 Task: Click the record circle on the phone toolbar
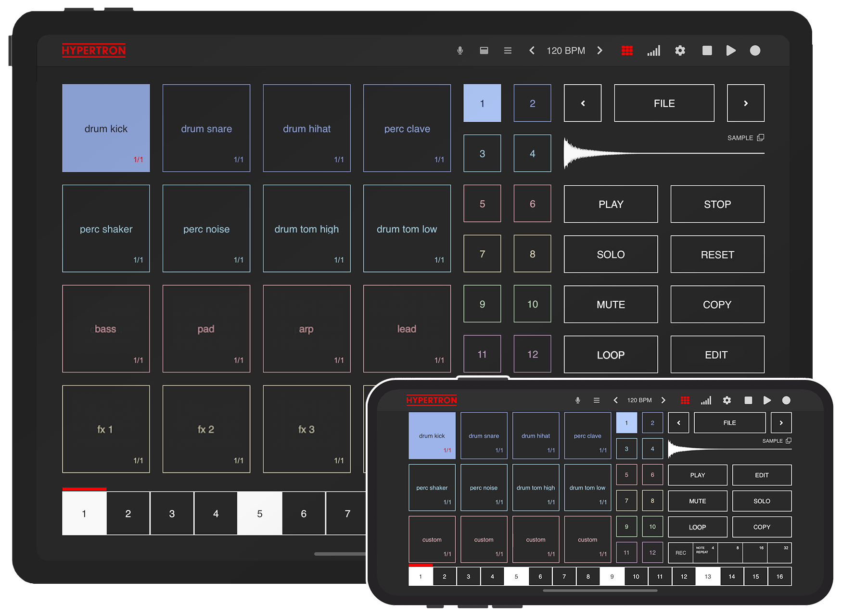tap(786, 400)
